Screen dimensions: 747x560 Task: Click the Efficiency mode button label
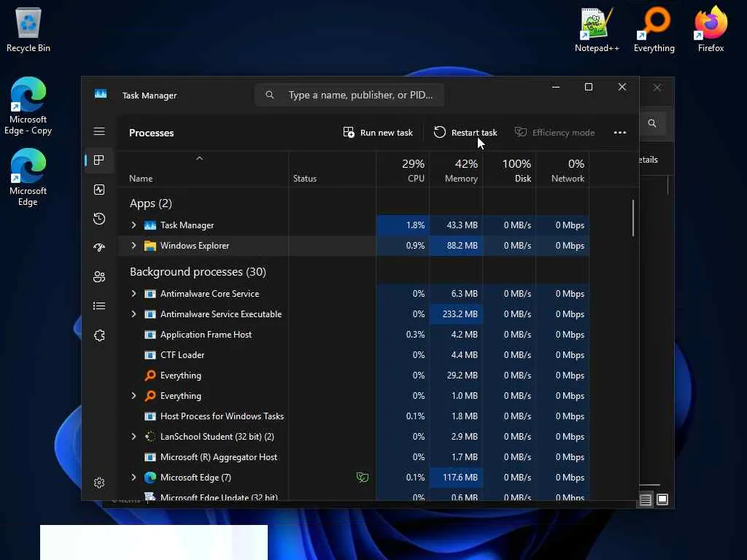coord(564,133)
